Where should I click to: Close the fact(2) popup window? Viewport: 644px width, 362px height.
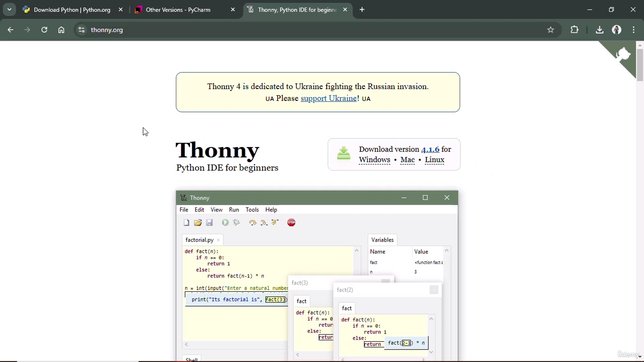(434, 290)
